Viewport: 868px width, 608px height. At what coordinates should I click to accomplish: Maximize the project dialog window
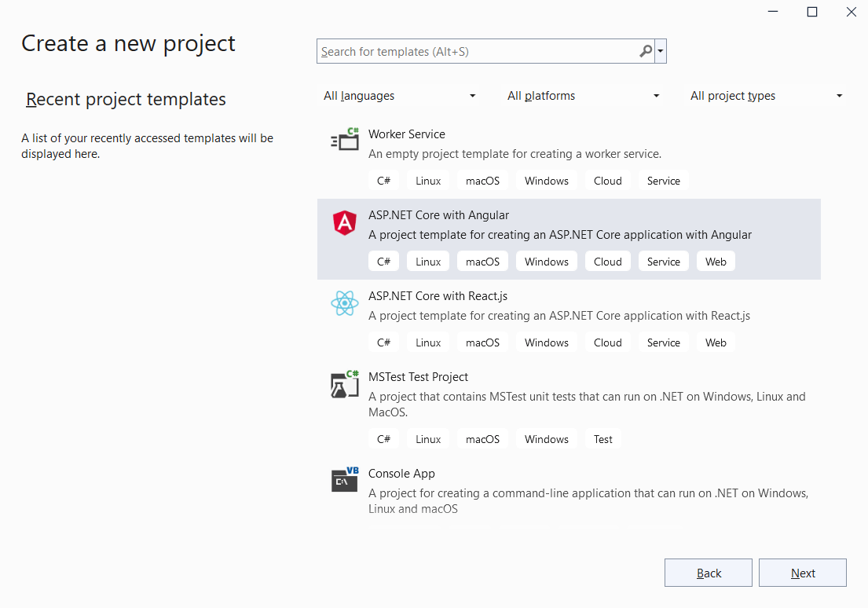pyautogui.click(x=812, y=12)
